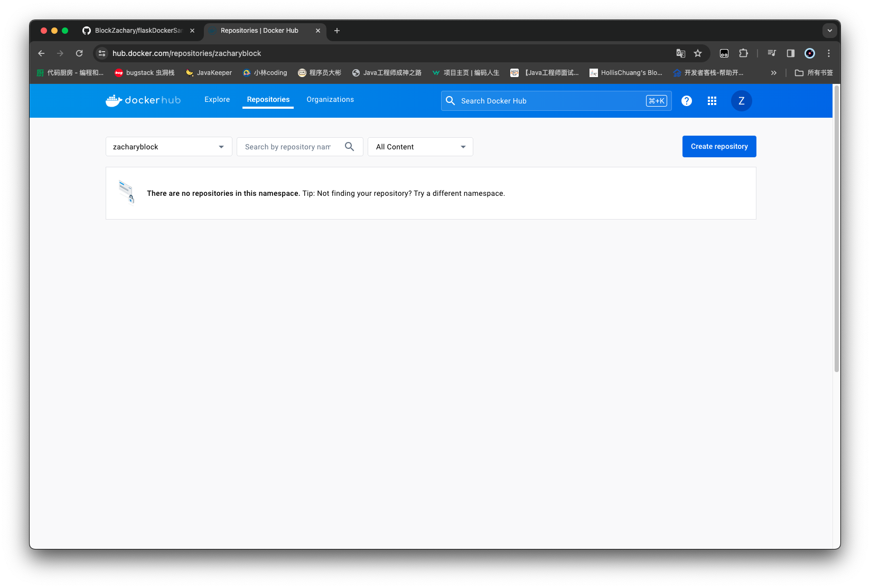Go back to the previous page
Viewport: 870px width, 588px height.
(x=41, y=53)
